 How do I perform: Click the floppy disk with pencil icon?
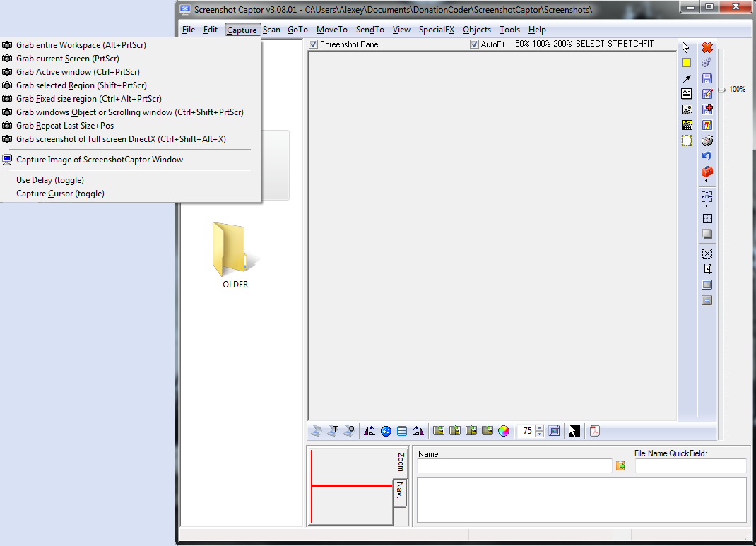click(707, 94)
